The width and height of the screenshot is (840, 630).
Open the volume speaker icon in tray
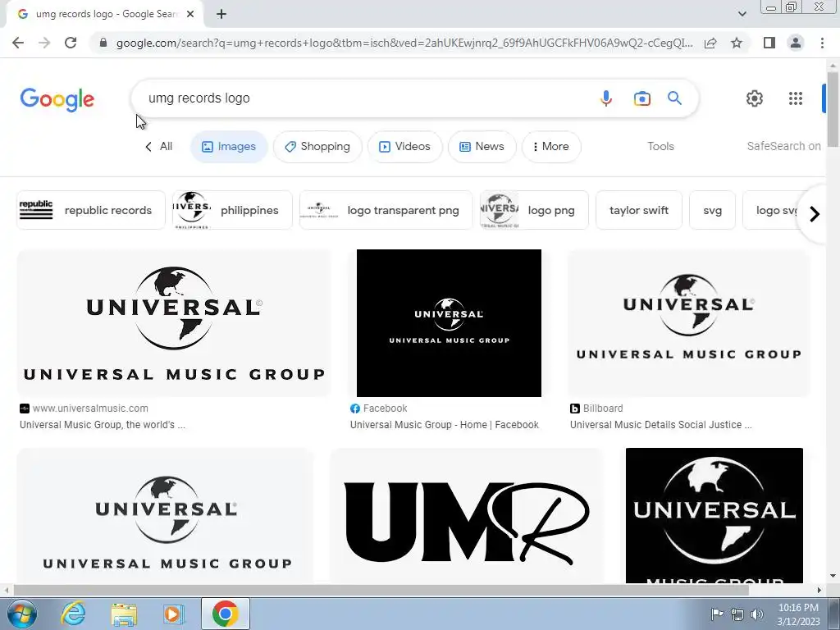pos(756,614)
